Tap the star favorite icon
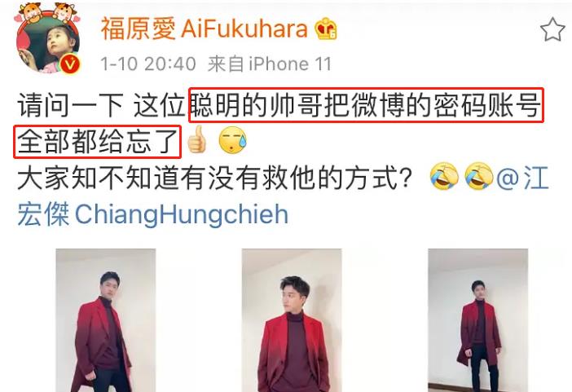 coord(552,29)
